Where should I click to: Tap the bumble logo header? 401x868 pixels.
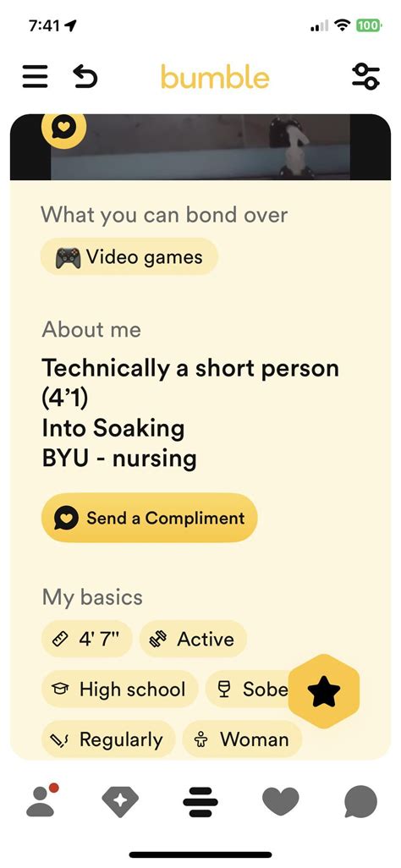pos(215,77)
